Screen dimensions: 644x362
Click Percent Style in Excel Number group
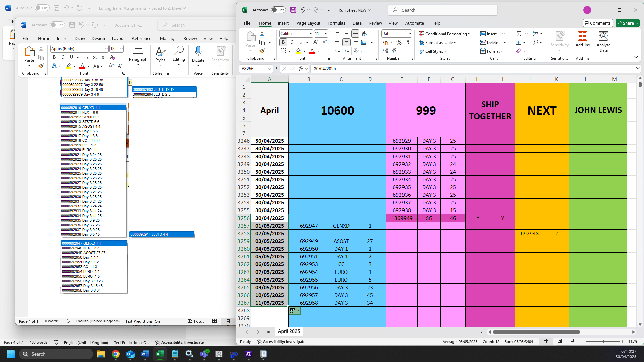point(399,42)
